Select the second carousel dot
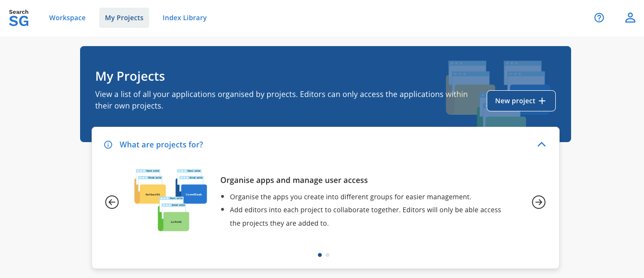 (x=328, y=255)
